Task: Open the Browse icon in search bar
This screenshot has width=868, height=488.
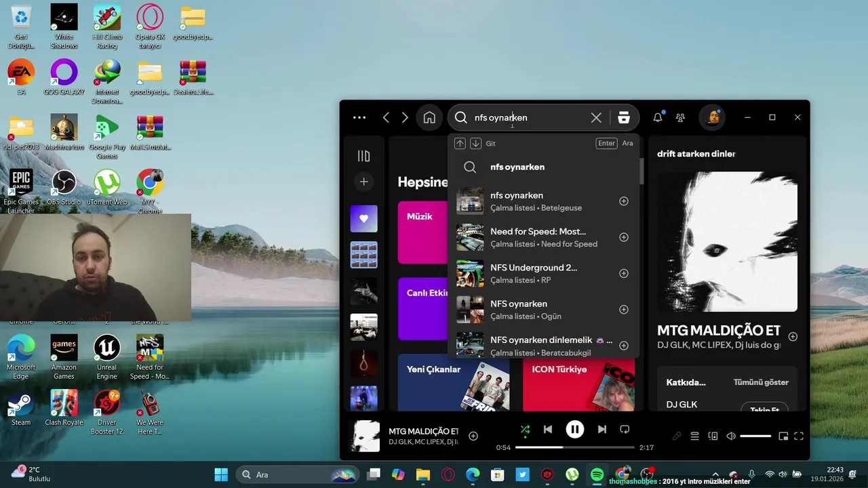Action: tap(624, 117)
